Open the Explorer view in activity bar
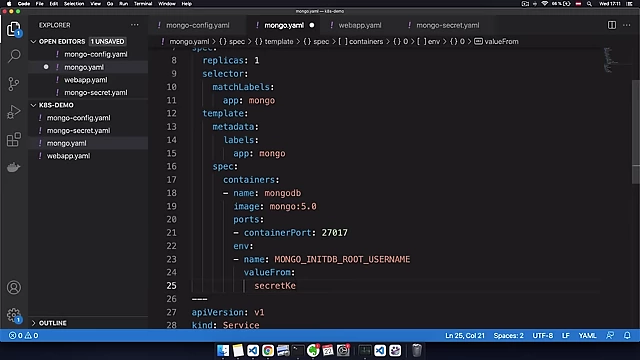The width and height of the screenshot is (640, 360). (x=14, y=29)
